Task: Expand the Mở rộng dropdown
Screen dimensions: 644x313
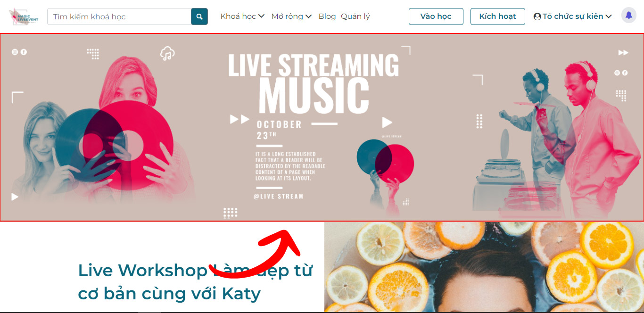Action: 291,16
